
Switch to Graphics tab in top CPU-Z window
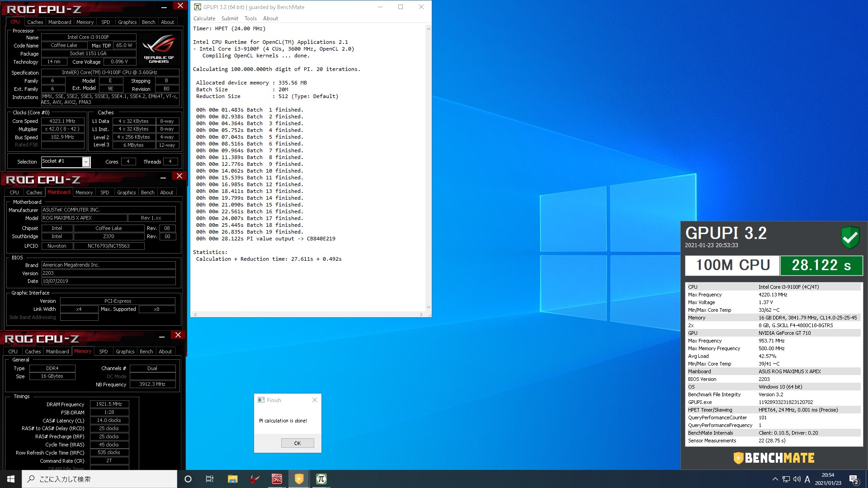(x=127, y=22)
